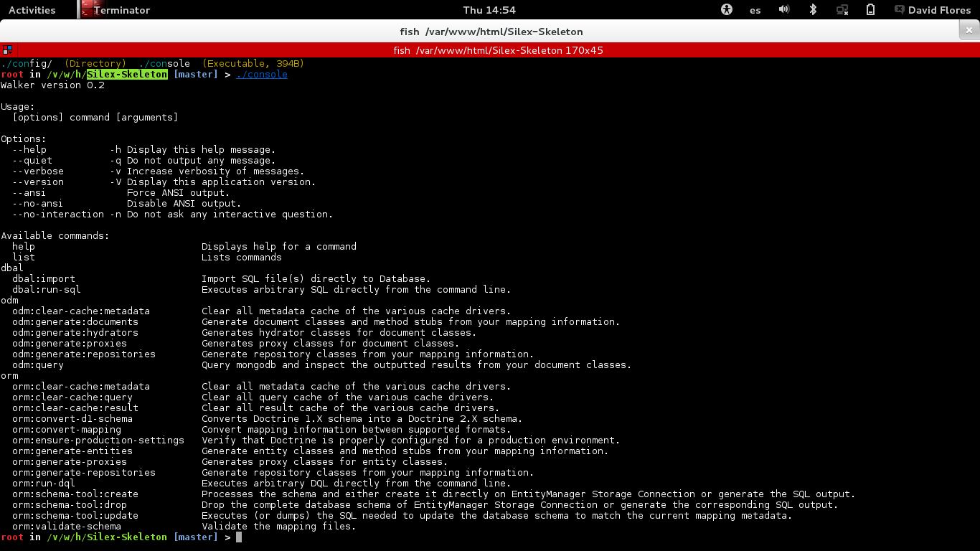Open the volume speaker indicator
980x551 pixels.
[x=784, y=10]
